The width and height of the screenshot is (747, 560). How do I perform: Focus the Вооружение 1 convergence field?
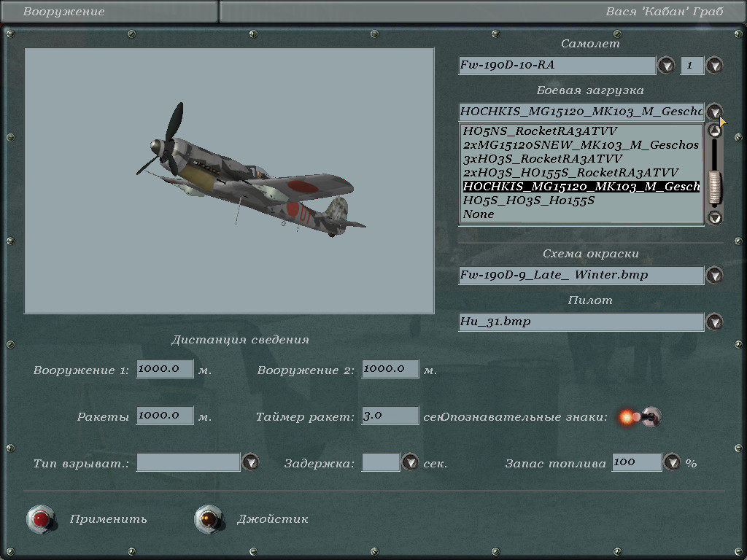pos(165,369)
